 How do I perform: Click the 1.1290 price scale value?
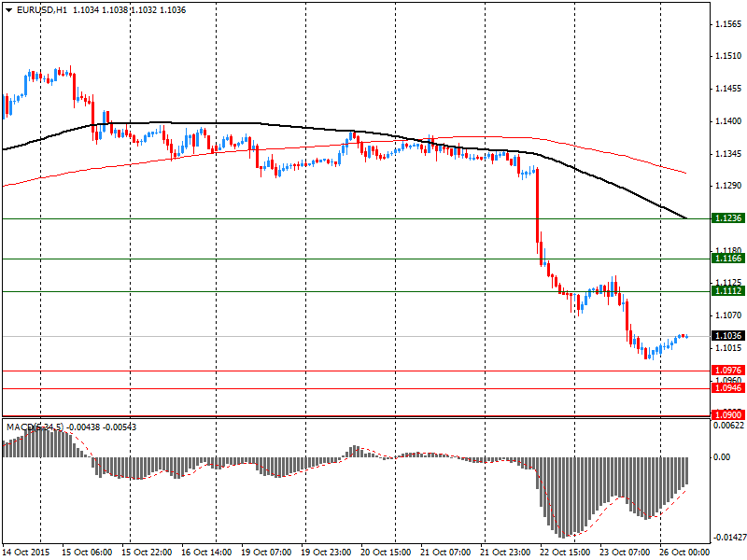729,186
